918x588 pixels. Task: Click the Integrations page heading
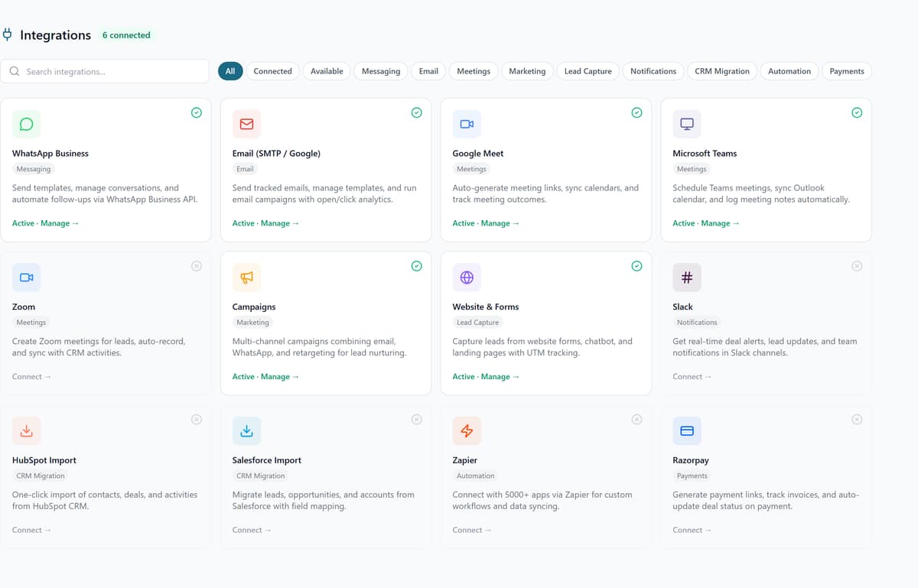(x=55, y=35)
